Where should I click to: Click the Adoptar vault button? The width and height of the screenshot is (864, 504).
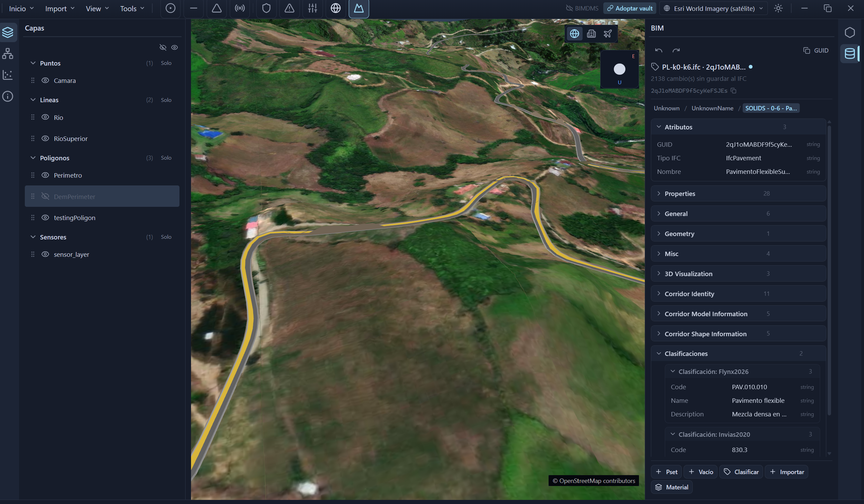(629, 8)
